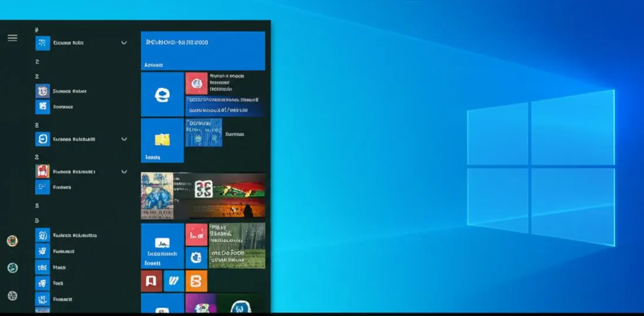Expand the app group with smiley-square icon
Screen dimensions: 644x316
(x=124, y=139)
